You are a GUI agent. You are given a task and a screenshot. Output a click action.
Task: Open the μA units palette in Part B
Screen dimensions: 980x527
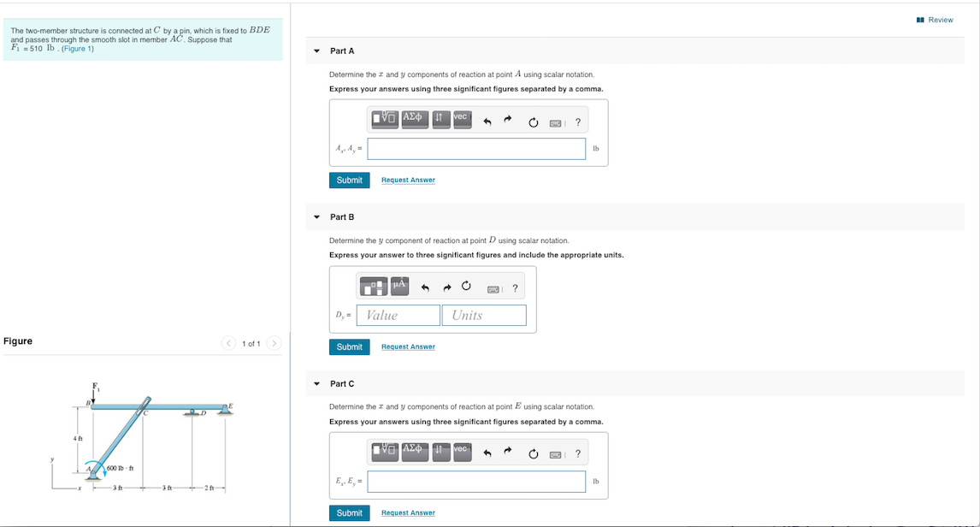pos(398,287)
